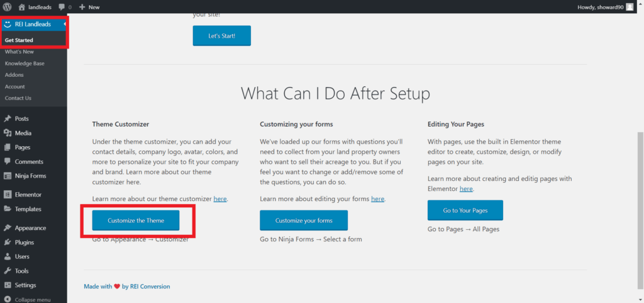Open the comments bubble icon in admin bar
This screenshot has width=644, height=303.
coord(62,7)
